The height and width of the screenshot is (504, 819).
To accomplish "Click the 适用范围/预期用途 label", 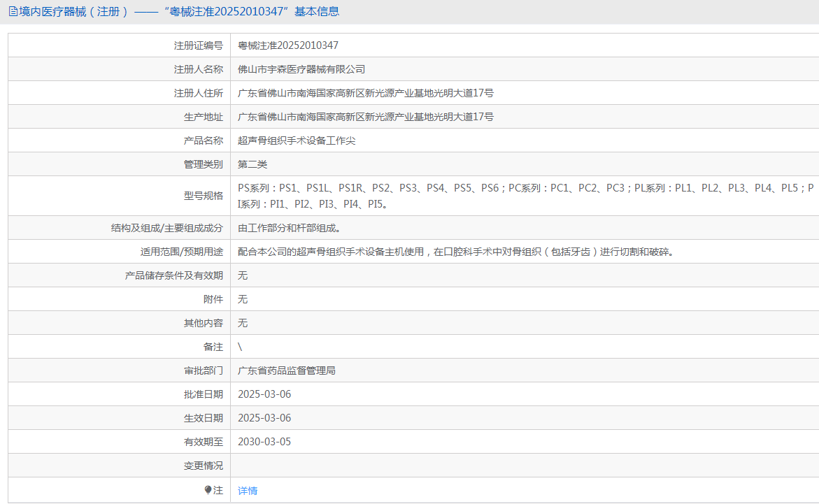I will 182,252.
